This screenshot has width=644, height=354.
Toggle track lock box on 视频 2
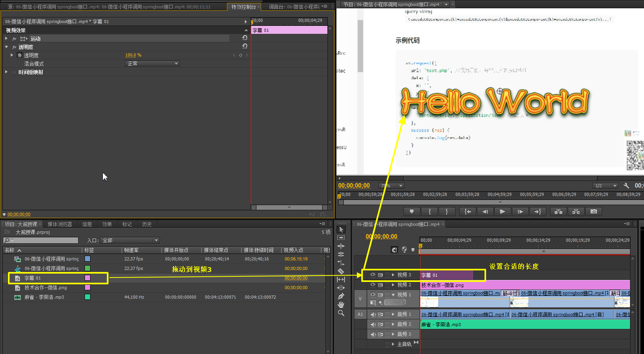coord(388,285)
